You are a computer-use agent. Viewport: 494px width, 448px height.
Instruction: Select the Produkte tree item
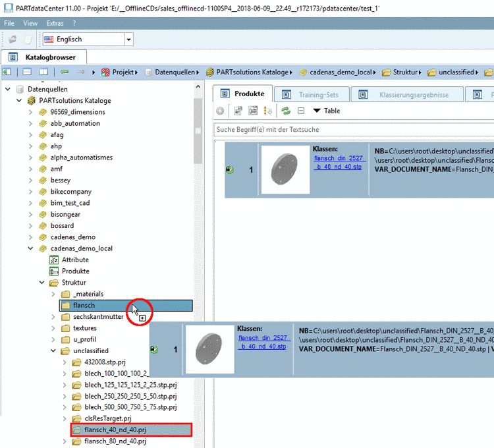76,271
